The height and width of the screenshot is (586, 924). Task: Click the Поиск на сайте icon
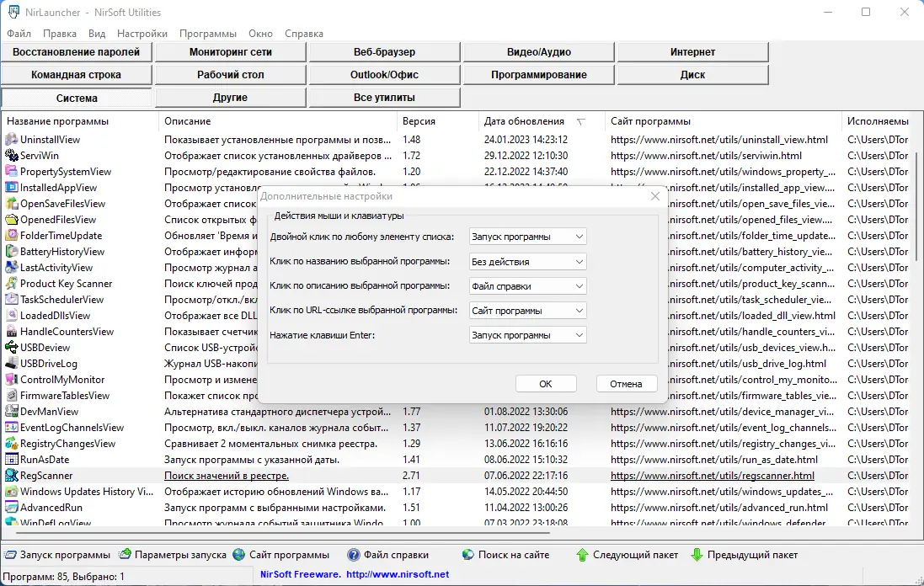(467, 555)
